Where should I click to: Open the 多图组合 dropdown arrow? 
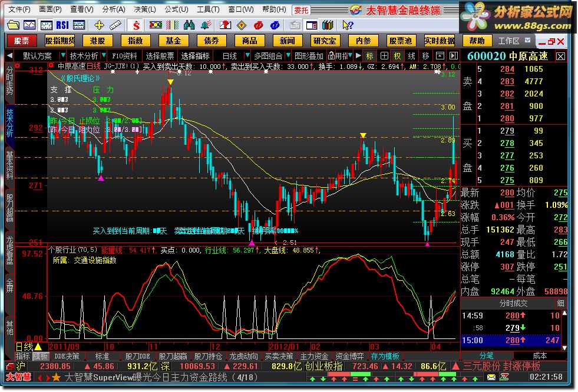click(288, 55)
